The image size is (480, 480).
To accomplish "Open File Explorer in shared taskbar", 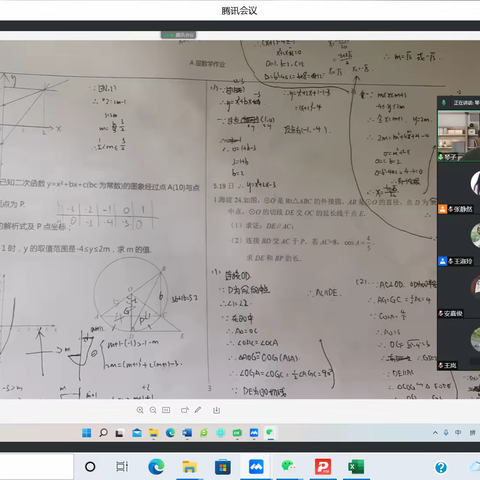I will point(154,433).
